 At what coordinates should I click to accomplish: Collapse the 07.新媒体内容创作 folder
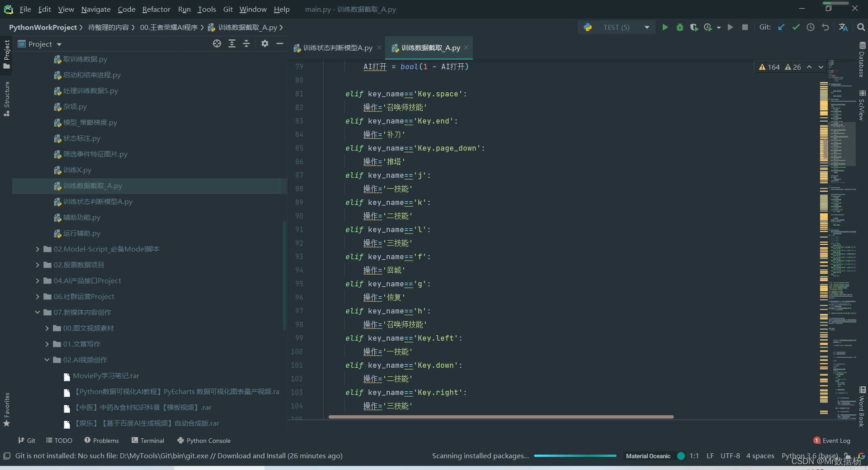(38, 312)
